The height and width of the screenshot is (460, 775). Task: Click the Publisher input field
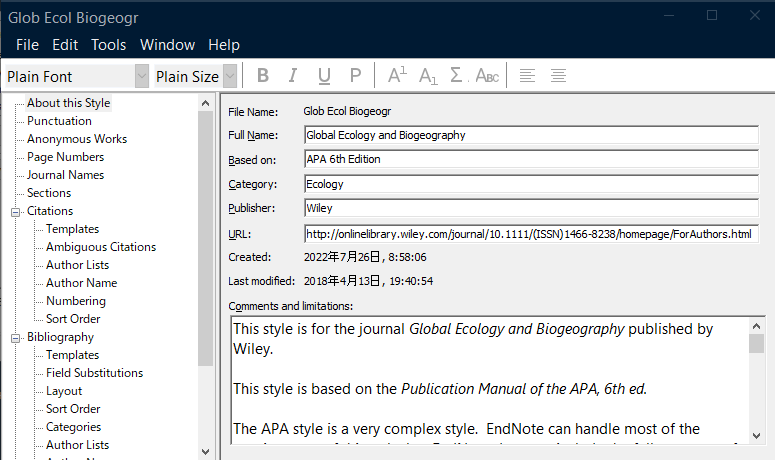pos(531,208)
